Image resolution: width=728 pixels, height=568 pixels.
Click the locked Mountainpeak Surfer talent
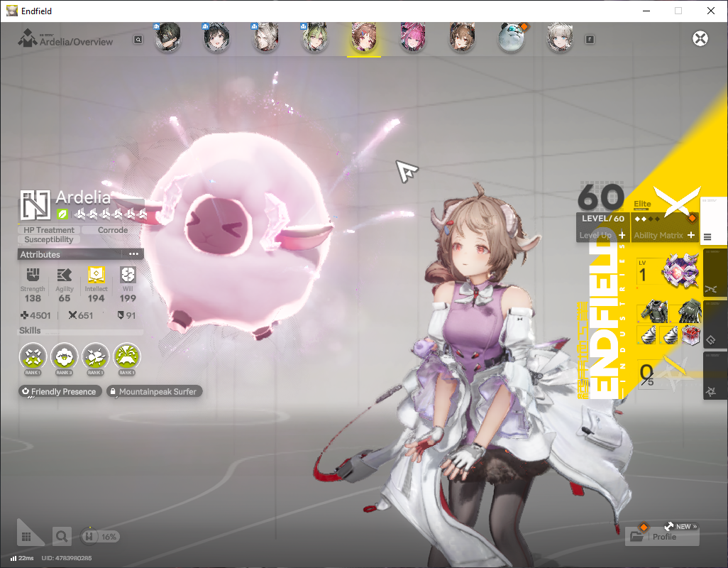(154, 391)
